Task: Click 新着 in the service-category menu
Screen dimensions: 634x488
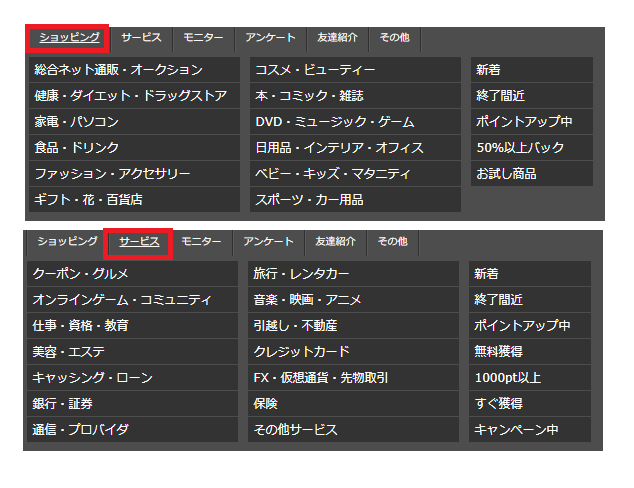Action: click(530, 274)
